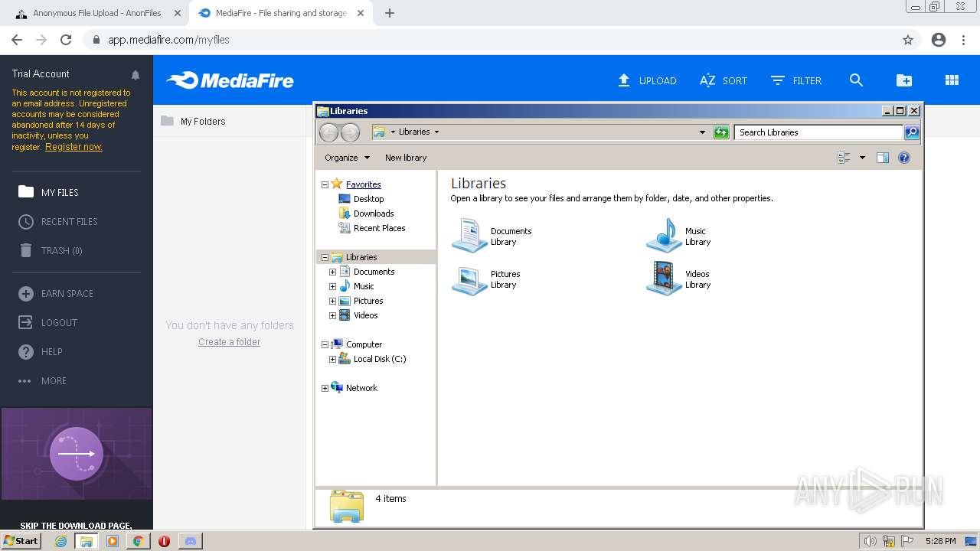Select Earn Space in the sidebar
Image resolution: width=980 pixels, height=551 pixels.
(56, 293)
